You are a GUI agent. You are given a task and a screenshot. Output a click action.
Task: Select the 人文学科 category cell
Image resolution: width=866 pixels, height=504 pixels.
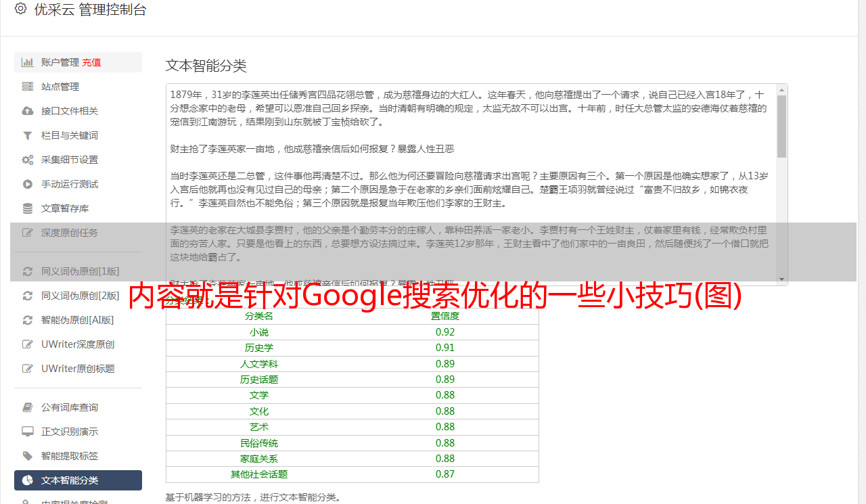click(259, 364)
